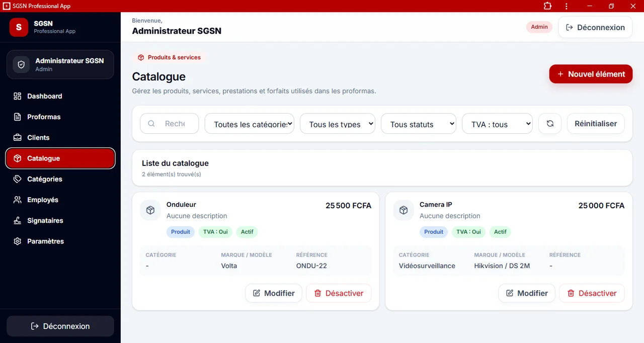Image resolution: width=644 pixels, height=343 pixels.
Task: Open the three-dot menu in title bar
Action: coord(567,6)
